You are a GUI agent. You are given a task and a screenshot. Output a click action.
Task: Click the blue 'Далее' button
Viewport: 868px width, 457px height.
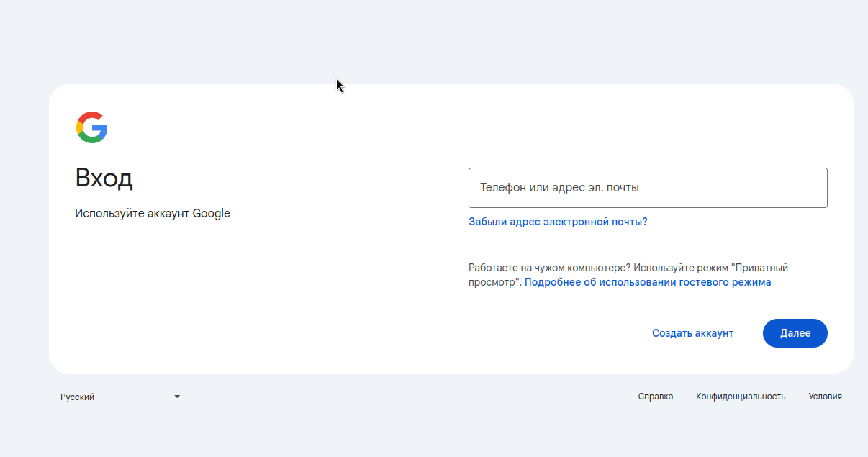click(x=795, y=333)
